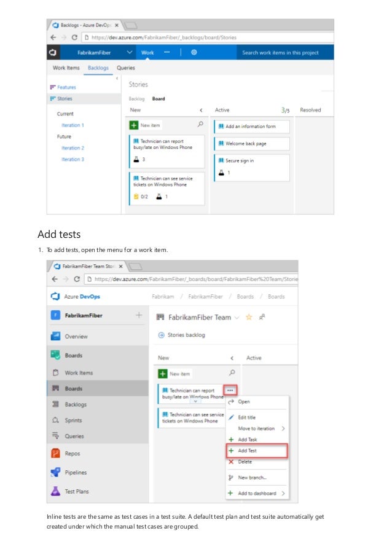
Task: Close the Backlogs - Azure DevOps tab
Action: [116, 25]
